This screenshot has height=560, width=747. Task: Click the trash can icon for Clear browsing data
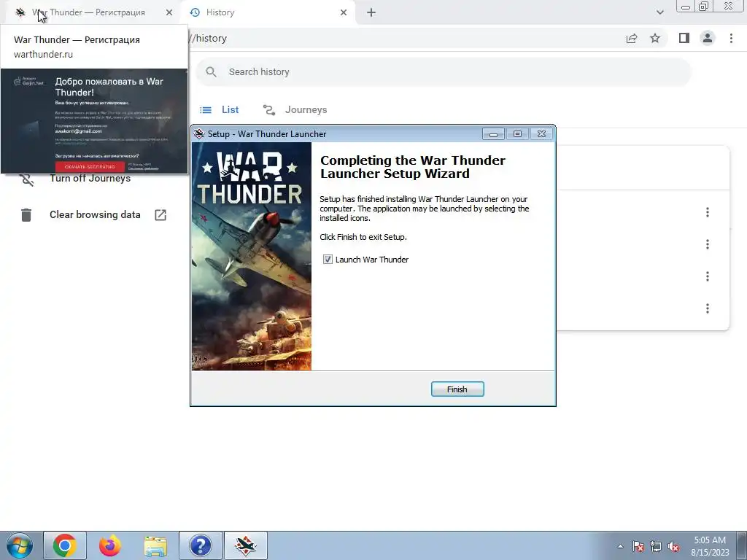26,215
